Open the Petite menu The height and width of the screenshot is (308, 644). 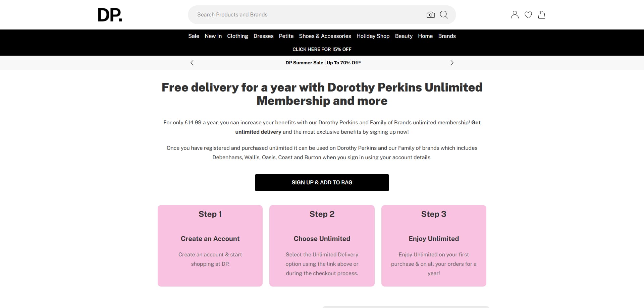(x=286, y=36)
